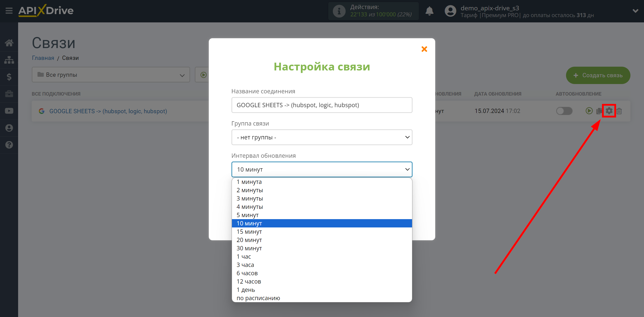The width and height of the screenshot is (644, 317).
Task: Open the GOOGLE SHEETS connection link
Action: 108,111
